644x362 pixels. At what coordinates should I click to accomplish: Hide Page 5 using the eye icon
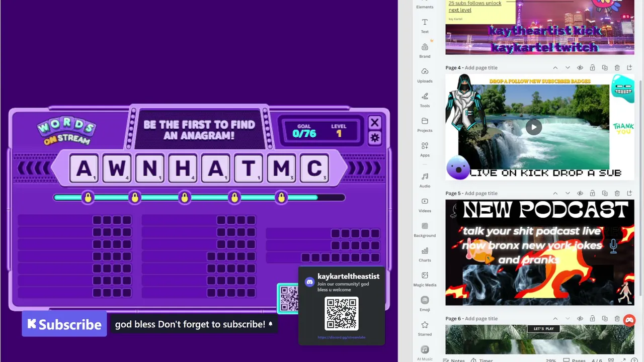[580, 194]
